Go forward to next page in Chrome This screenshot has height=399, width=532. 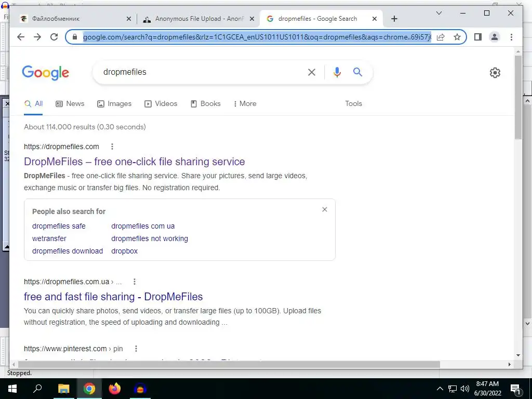tap(37, 37)
